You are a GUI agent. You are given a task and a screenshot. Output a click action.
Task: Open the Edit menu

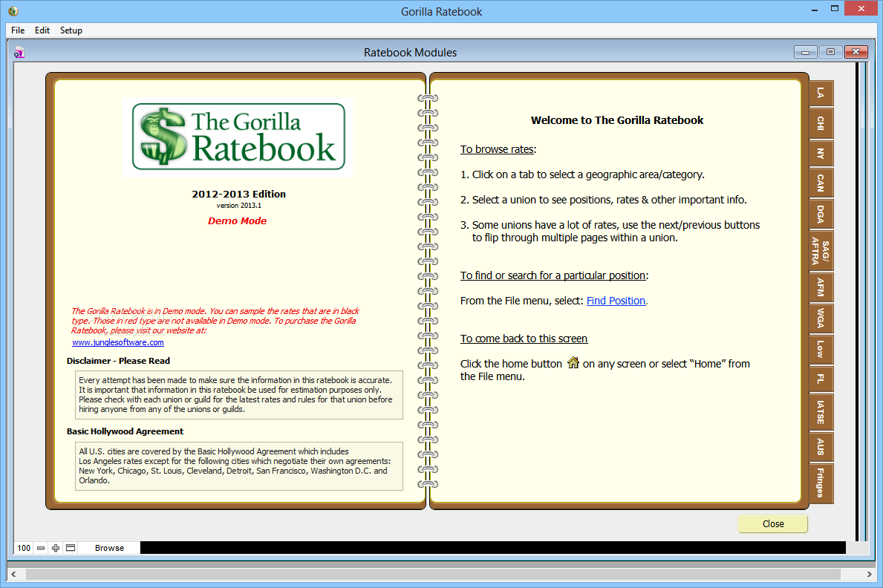point(42,30)
